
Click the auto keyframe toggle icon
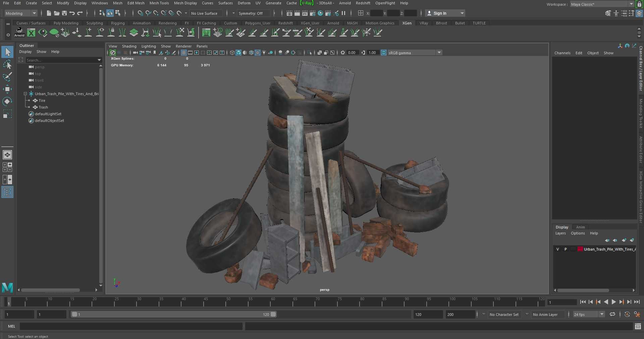point(627,314)
